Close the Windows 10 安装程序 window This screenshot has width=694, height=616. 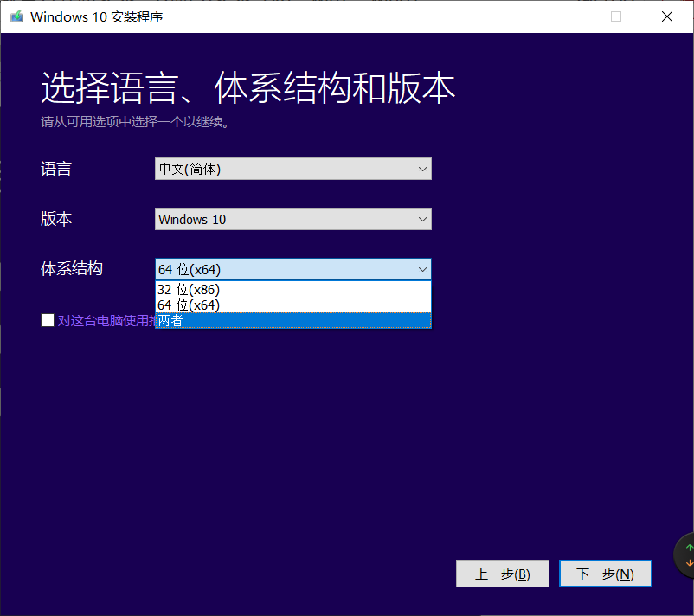[x=667, y=16]
